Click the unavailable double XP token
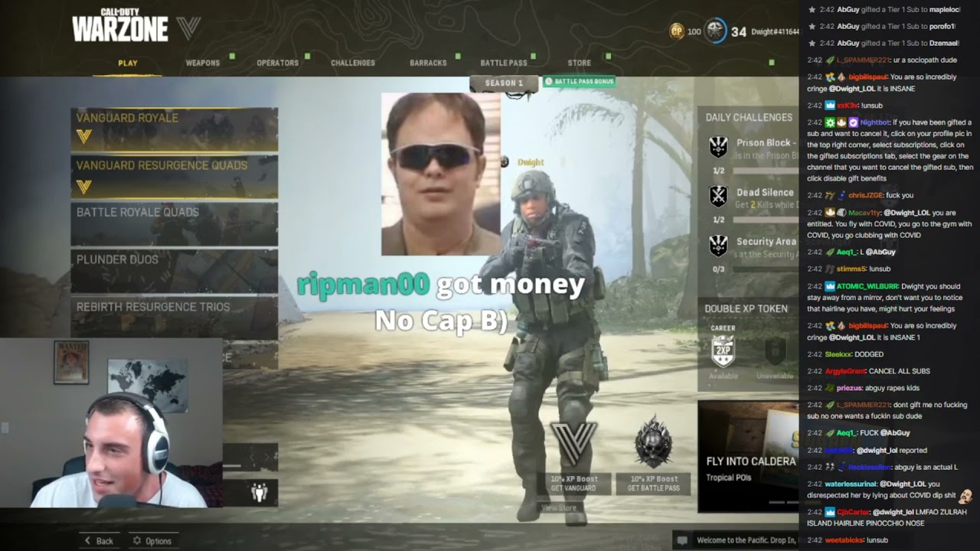The width and height of the screenshot is (980, 551). coord(775,350)
